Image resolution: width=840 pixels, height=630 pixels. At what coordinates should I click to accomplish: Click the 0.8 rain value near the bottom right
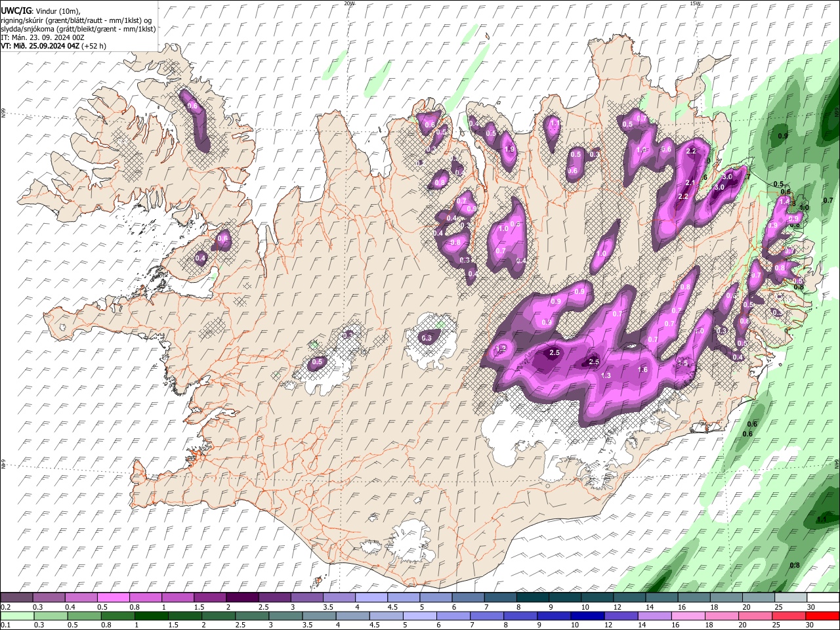pos(795,566)
